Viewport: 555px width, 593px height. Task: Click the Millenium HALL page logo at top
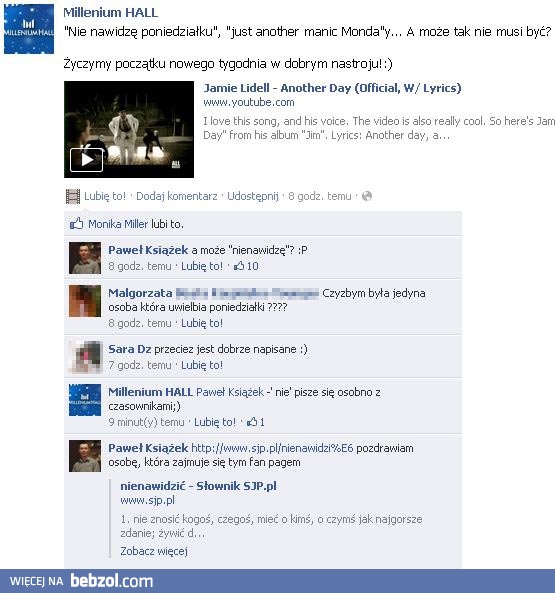coord(29,29)
